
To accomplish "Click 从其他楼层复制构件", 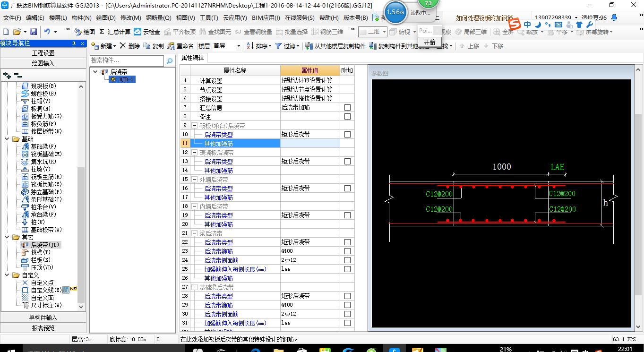I will tap(336, 46).
